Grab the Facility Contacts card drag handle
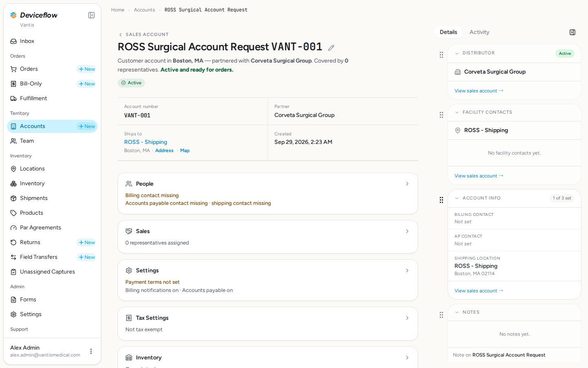 click(441, 115)
